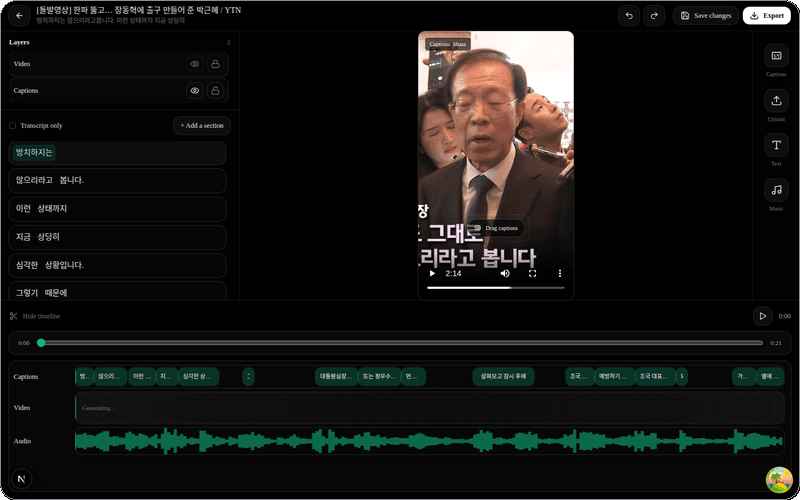Click the video preview progress bar
800x500 pixels.
point(495,288)
